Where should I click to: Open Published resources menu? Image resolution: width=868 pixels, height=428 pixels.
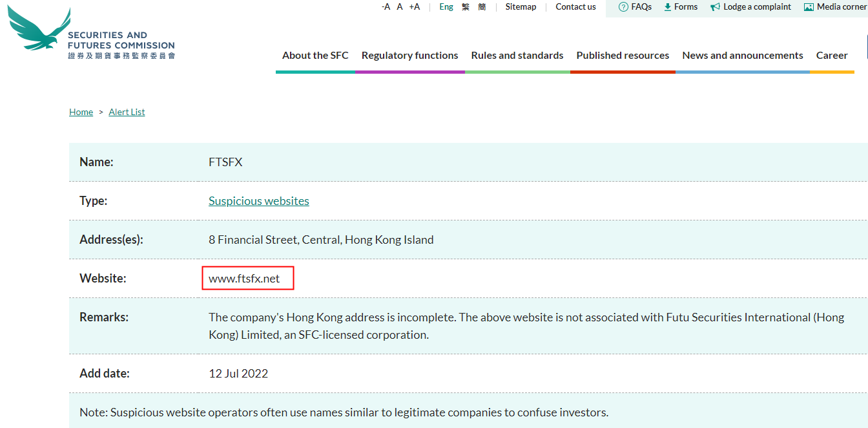623,56
